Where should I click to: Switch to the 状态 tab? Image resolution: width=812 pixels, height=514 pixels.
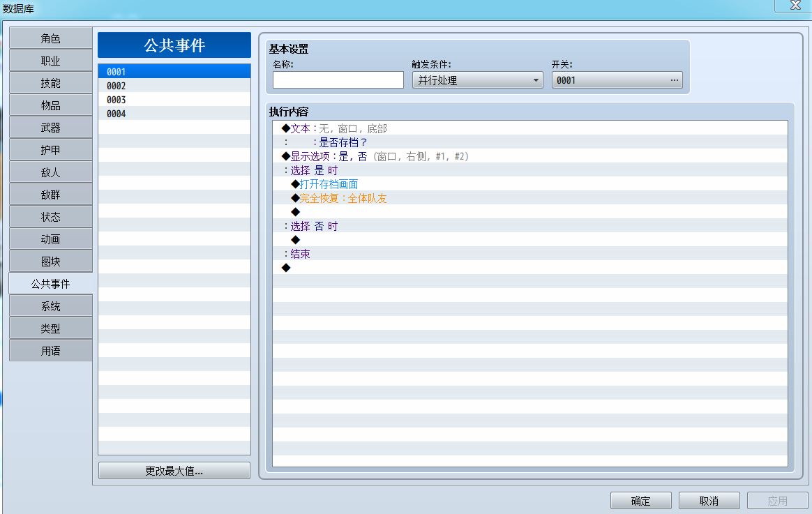coord(51,216)
